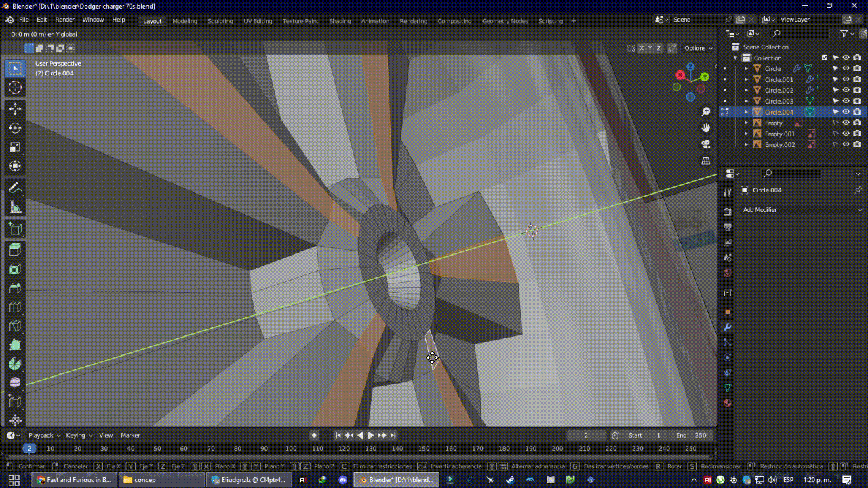Image resolution: width=868 pixels, height=488 pixels.
Task: Click the outliner search field
Action: (800, 33)
